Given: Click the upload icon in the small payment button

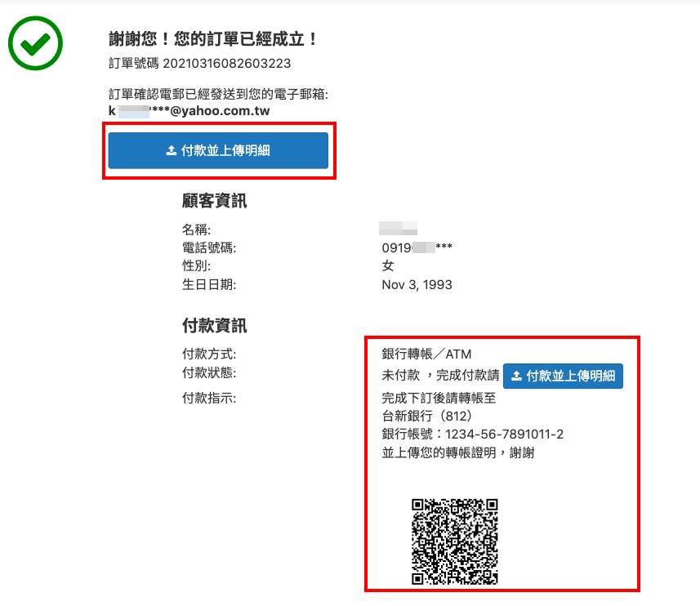Looking at the screenshot, I should [516, 377].
